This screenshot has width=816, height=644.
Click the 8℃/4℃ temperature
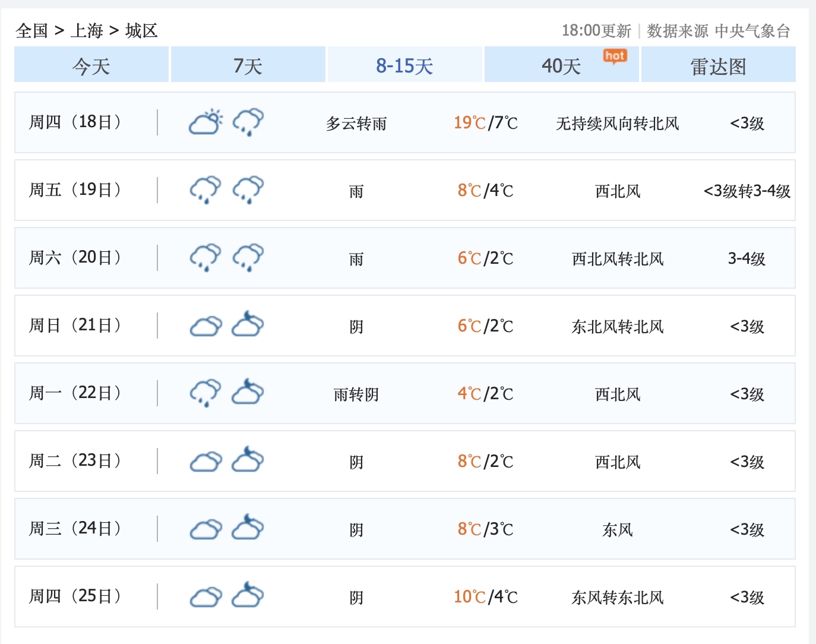486,191
